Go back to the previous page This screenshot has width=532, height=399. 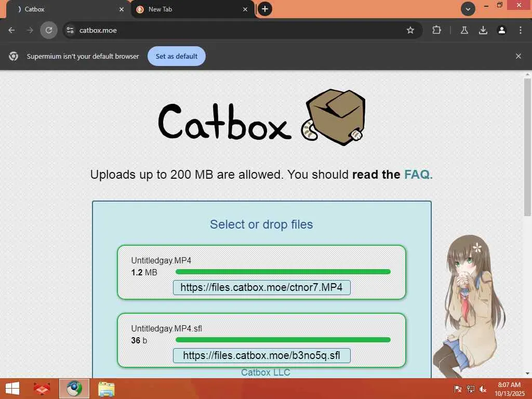click(11, 30)
